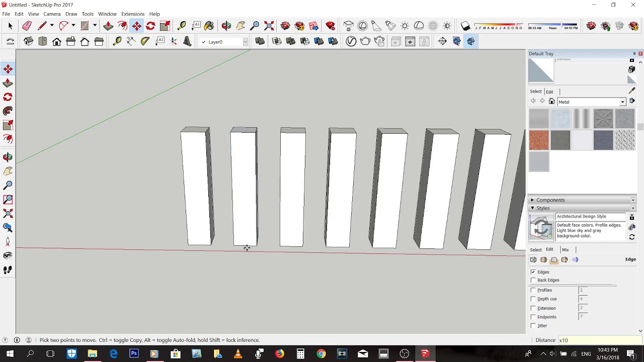Choose the Line pencil tool
Image resolution: width=644 pixels, height=362 pixels.
pos(42,26)
